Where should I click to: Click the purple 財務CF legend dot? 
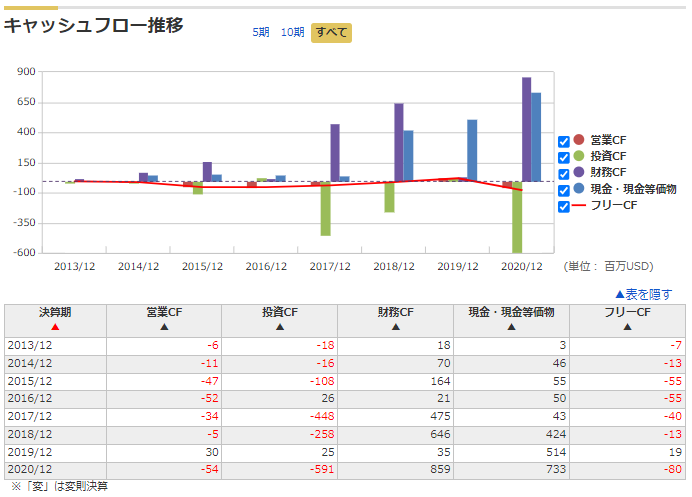point(579,172)
